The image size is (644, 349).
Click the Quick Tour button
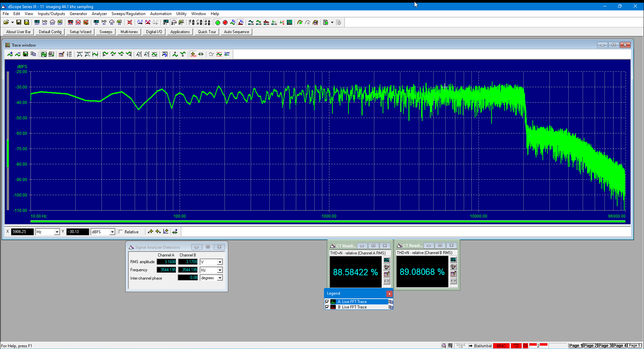pyautogui.click(x=207, y=32)
